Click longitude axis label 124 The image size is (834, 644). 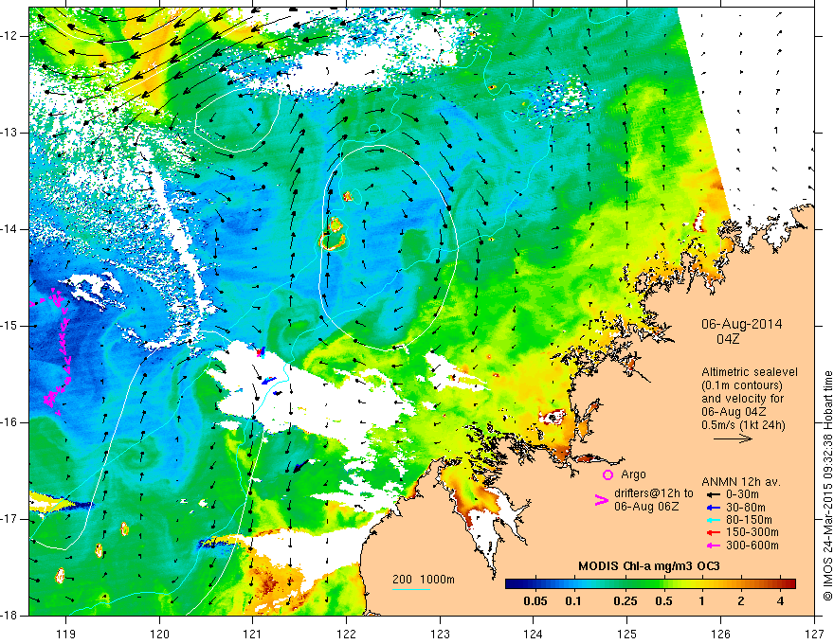534,635
